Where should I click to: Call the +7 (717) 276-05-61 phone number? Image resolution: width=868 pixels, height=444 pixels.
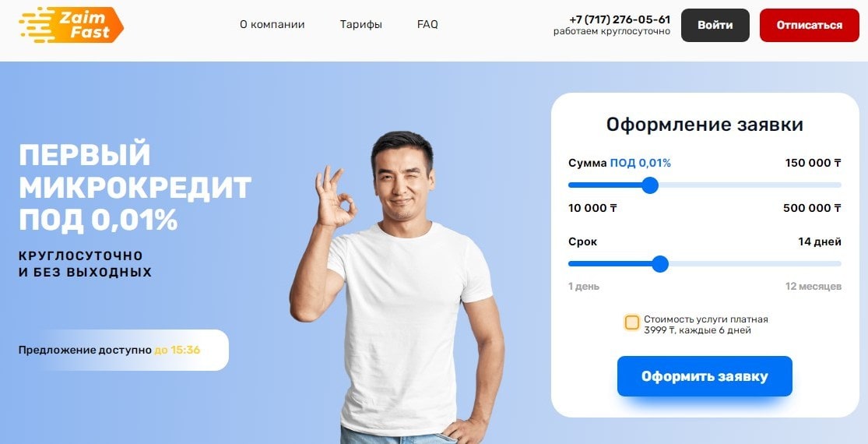click(620, 20)
